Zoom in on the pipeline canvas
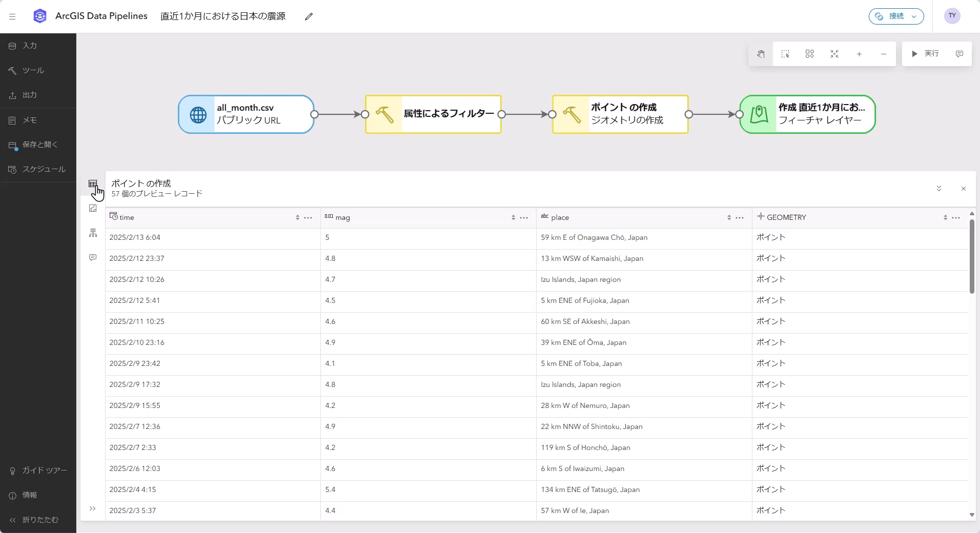Screen dimensions: 980x533 point(859,54)
